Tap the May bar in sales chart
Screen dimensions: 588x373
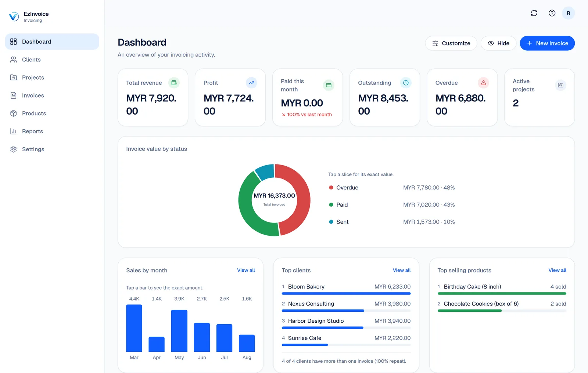[179, 331]
